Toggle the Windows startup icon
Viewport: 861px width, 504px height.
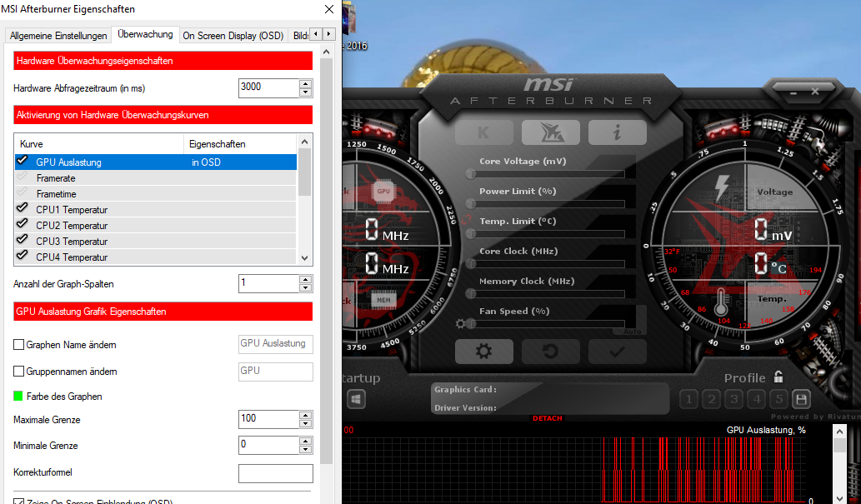(356, 399)
